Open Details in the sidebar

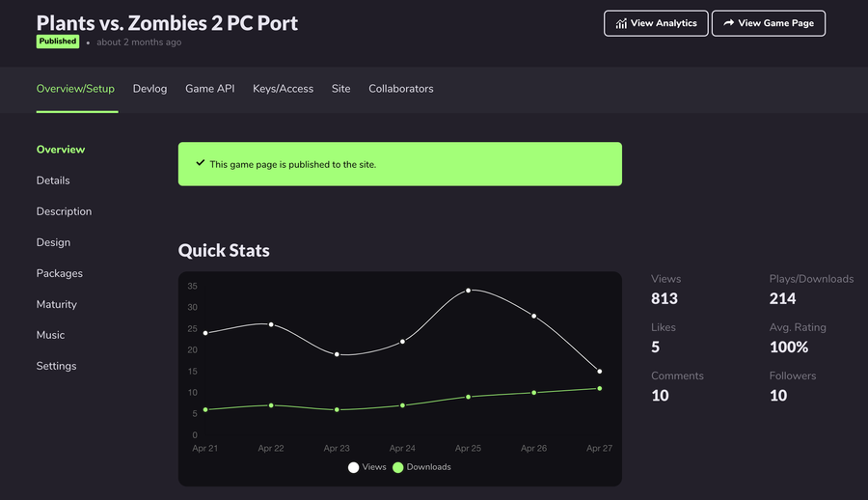point(53,181)
